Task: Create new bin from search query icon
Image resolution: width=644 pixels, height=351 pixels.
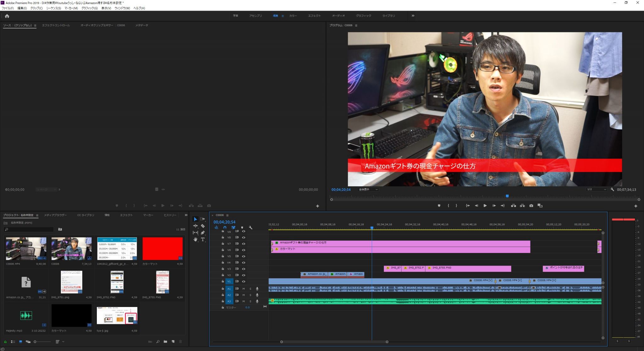Action: click(60, 229)
